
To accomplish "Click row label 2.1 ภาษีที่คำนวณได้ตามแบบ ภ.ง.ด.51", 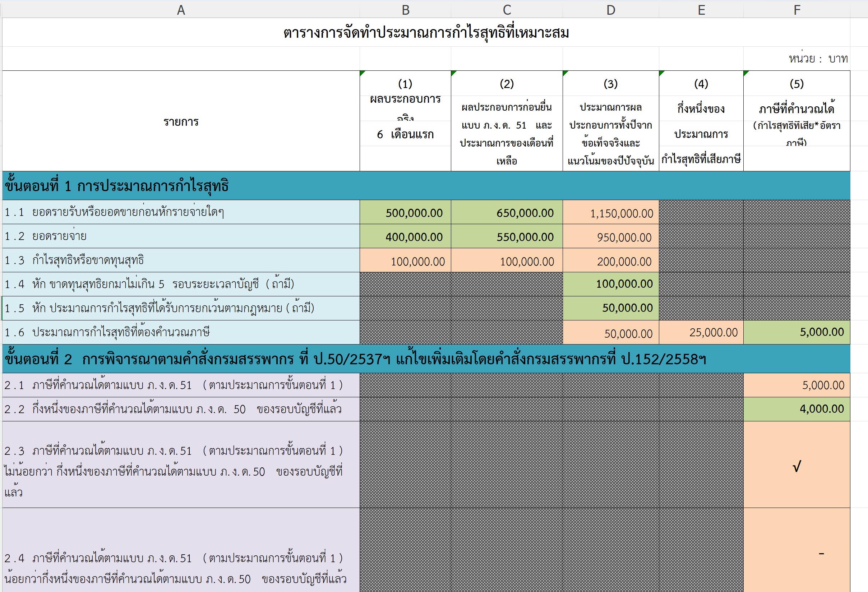I will (x=181, y=385).
